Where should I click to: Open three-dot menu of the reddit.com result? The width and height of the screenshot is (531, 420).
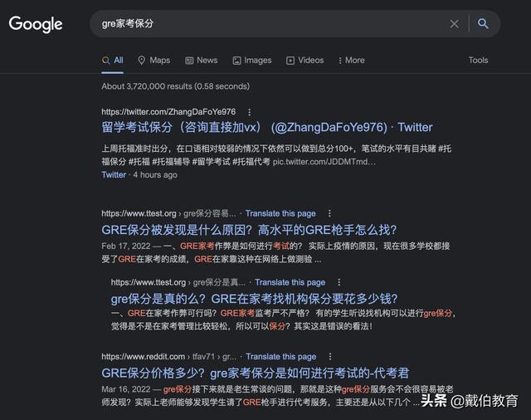click(x=330, y=356)
